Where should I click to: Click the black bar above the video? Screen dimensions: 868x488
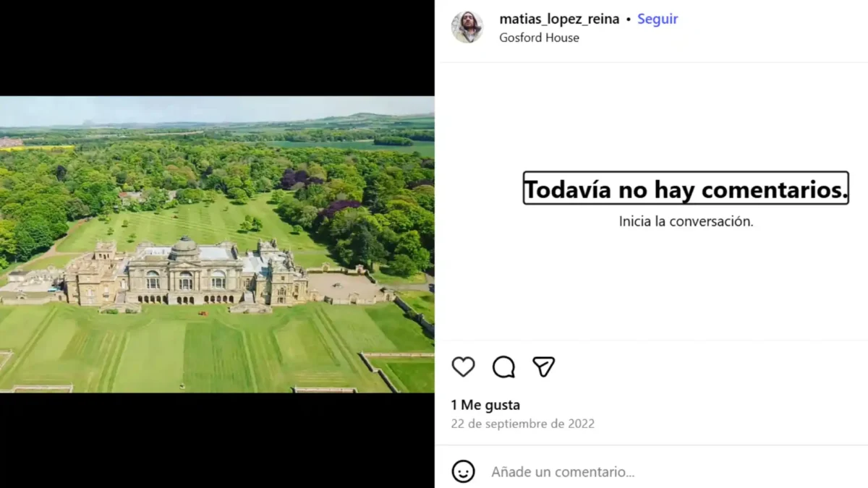click(217, 48)
